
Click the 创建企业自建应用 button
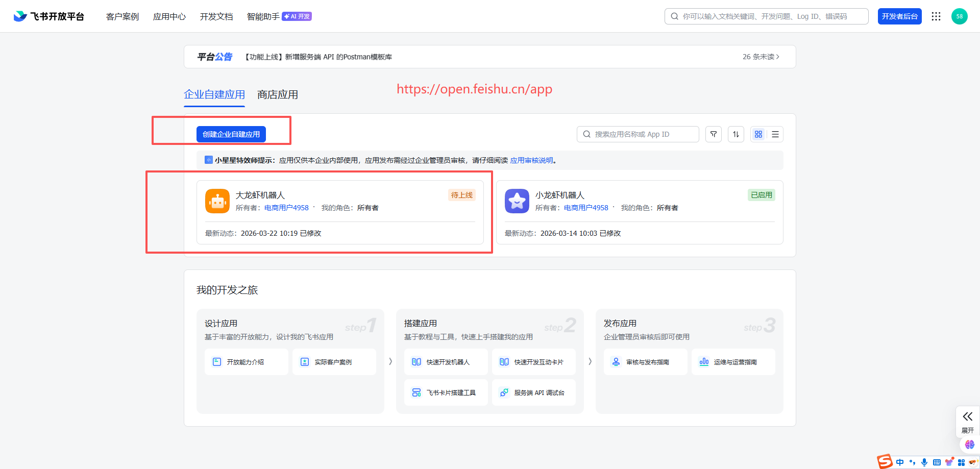click(x=231, y=134)
